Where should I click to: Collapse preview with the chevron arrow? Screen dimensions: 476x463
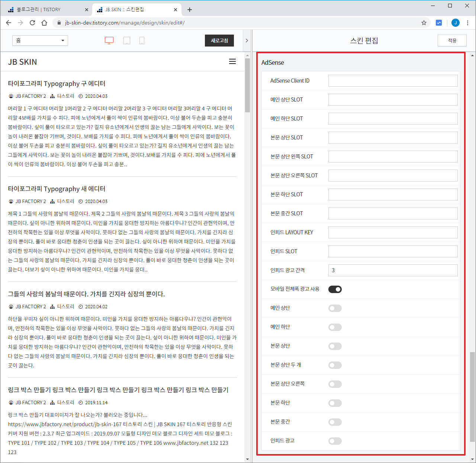[247, 41]
